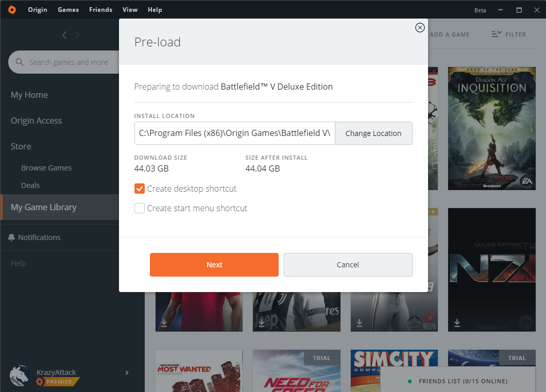Open Browse Games in sidebar

[46, 168]
